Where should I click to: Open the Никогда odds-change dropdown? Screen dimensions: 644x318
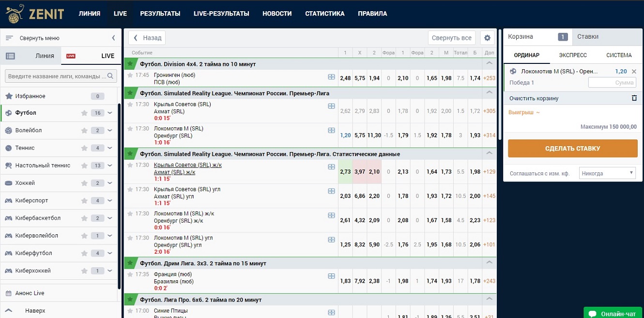click(608, 173)
